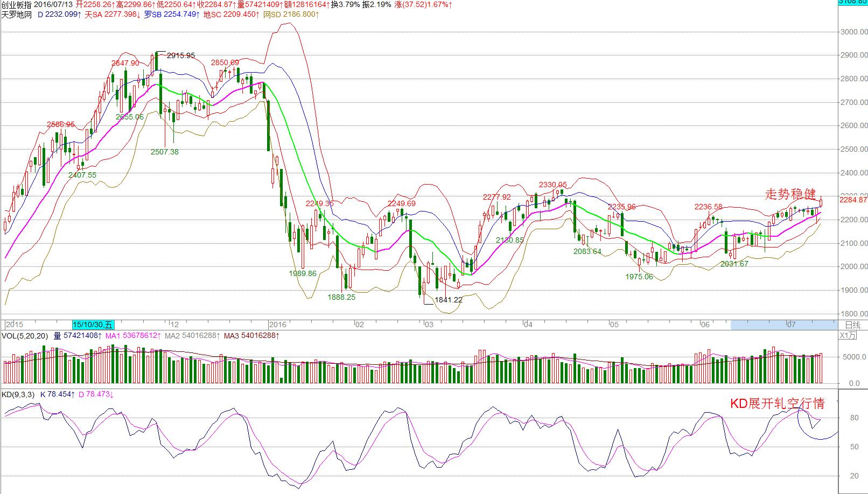This screenshot has height=494, width=868.
Task: Click the turnover 额12816164 header value
Action: 306,5
